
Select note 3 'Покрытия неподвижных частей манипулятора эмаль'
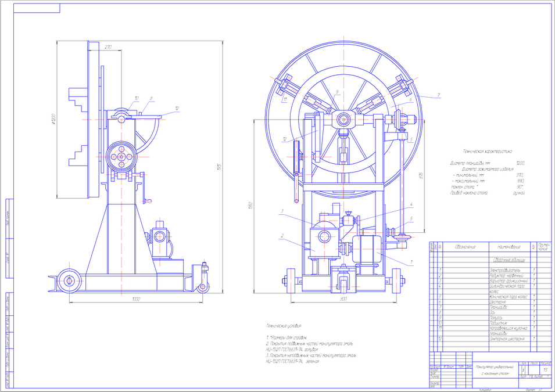311,355
